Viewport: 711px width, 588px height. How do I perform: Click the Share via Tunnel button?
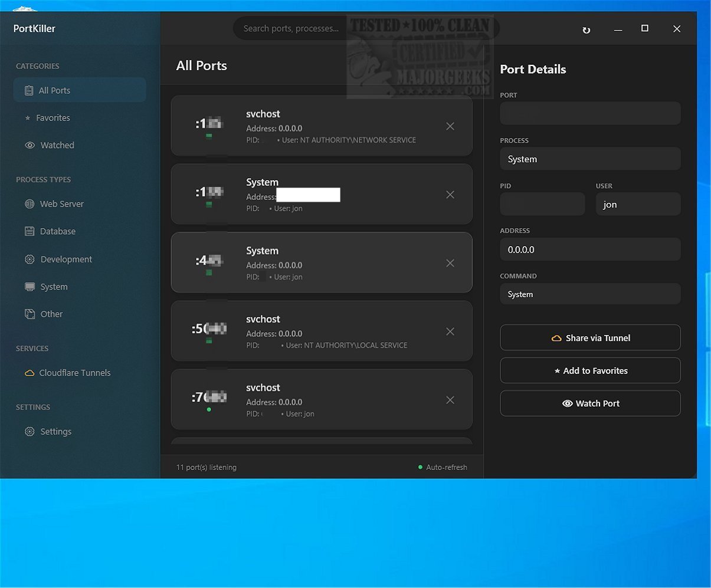click(590, 338)
